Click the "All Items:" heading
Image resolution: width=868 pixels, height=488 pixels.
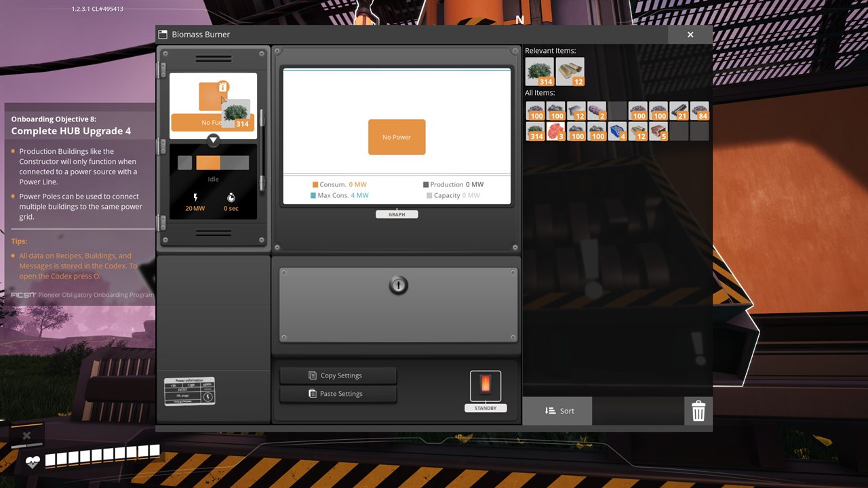[540, 93]
